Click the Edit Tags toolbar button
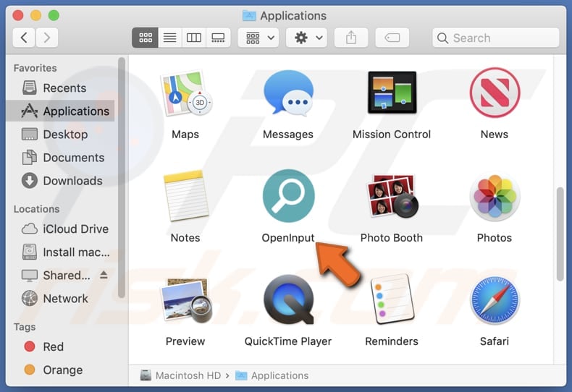572x392 pixels. (x=392, y=38)
